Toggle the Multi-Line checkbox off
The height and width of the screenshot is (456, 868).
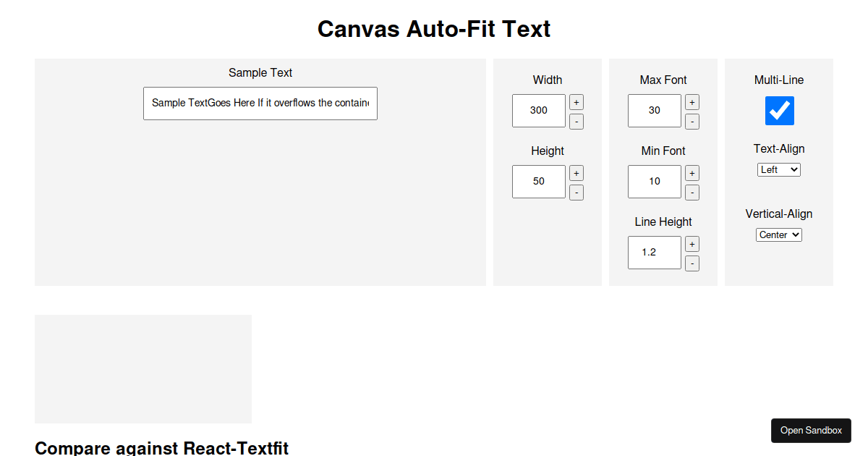coord(779,110)
